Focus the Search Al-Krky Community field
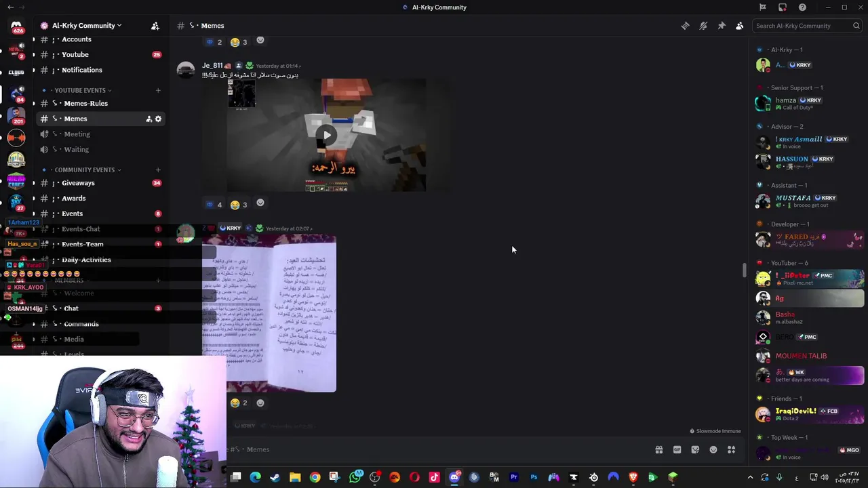Screen dimensions: 868x488 coord(807,26)
